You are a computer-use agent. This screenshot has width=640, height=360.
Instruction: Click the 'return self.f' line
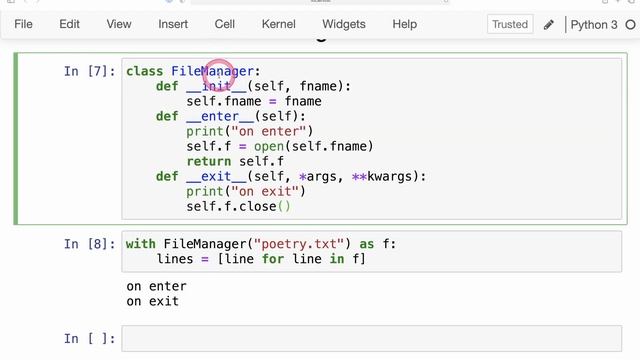point(235,161)
